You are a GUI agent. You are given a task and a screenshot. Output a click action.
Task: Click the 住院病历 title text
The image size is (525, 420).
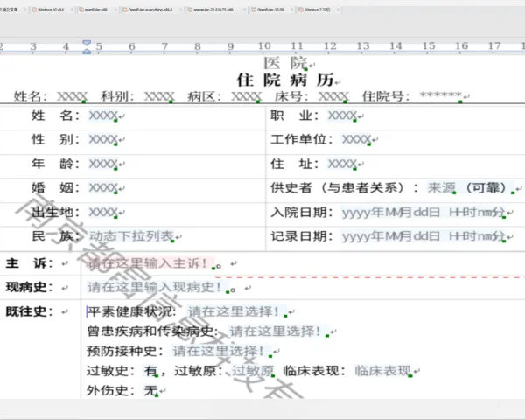pos(285,80)
